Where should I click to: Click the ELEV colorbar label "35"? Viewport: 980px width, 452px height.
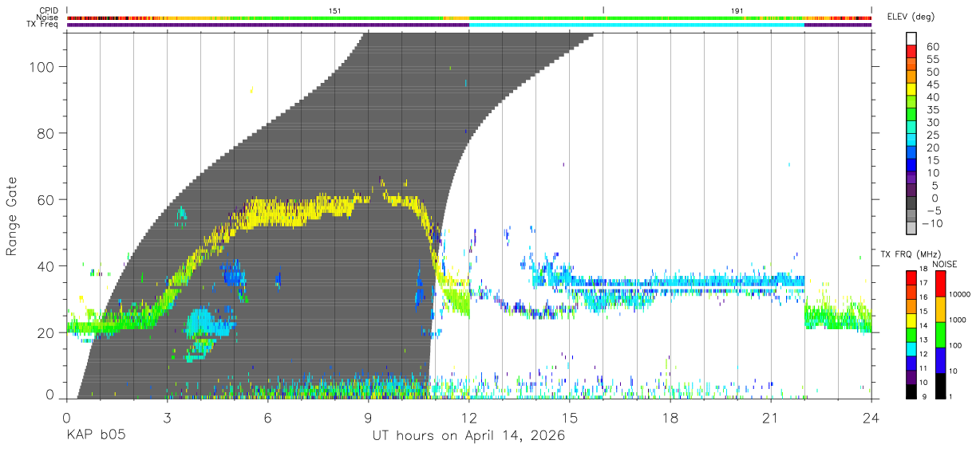pyautogui.click(x=934, y=110)
